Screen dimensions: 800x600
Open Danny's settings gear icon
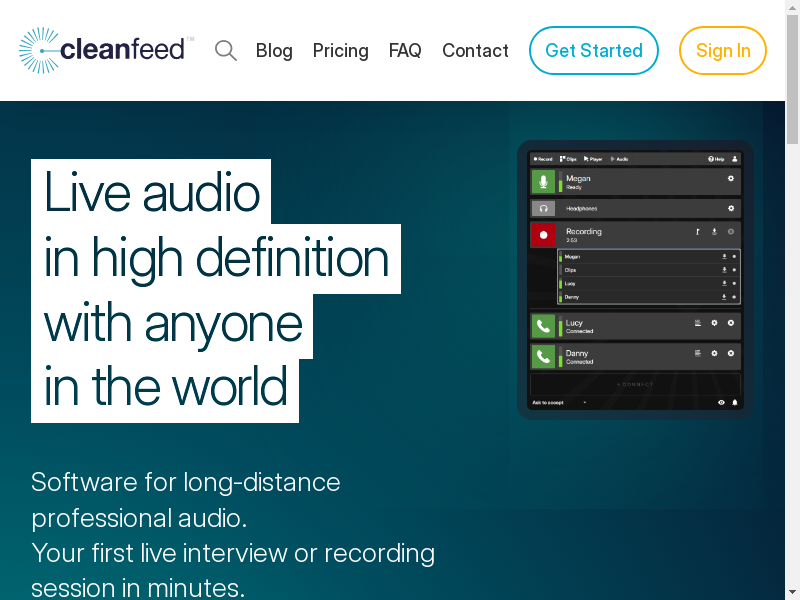point(714,353)
